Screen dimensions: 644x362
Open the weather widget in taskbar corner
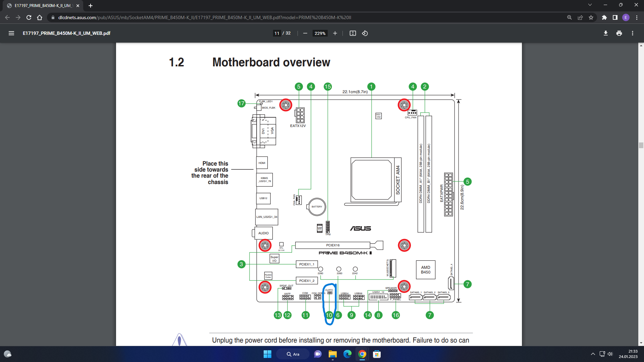pos(8,354)
